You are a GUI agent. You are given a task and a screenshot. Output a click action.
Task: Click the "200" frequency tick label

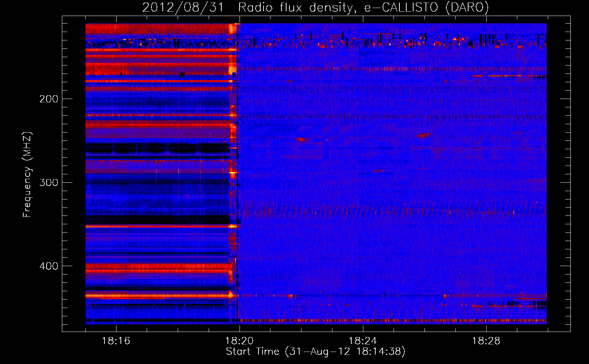49,99
